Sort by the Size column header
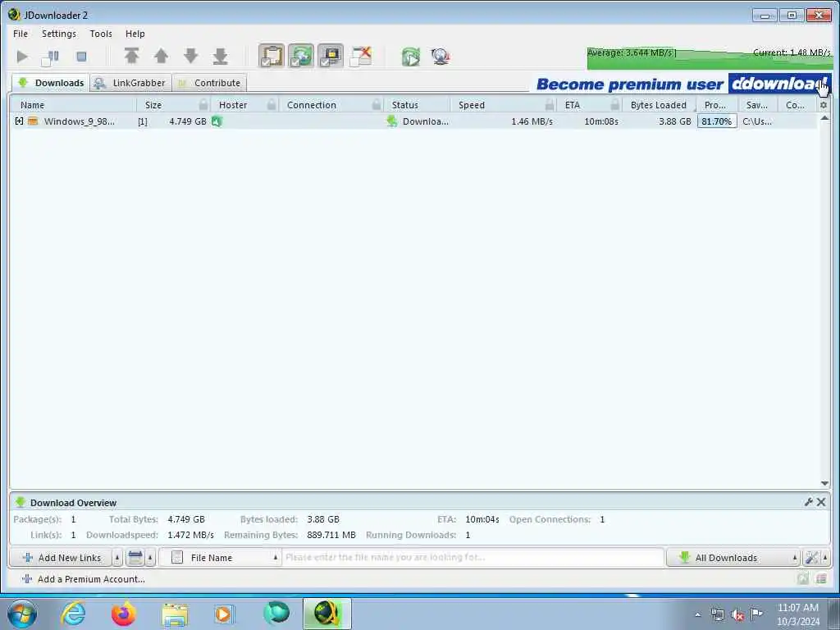Viewport: 840px width, 630px height. click(x=153, y=105)
